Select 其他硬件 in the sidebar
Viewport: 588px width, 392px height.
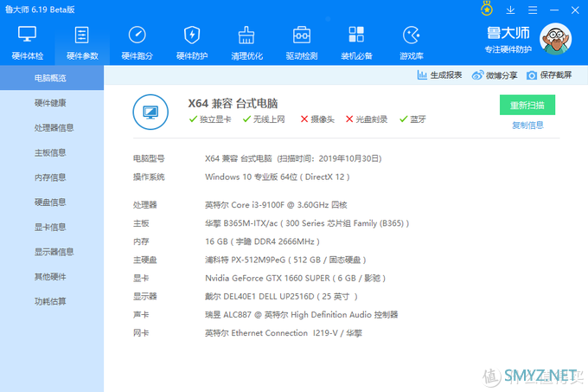point(52,276)
